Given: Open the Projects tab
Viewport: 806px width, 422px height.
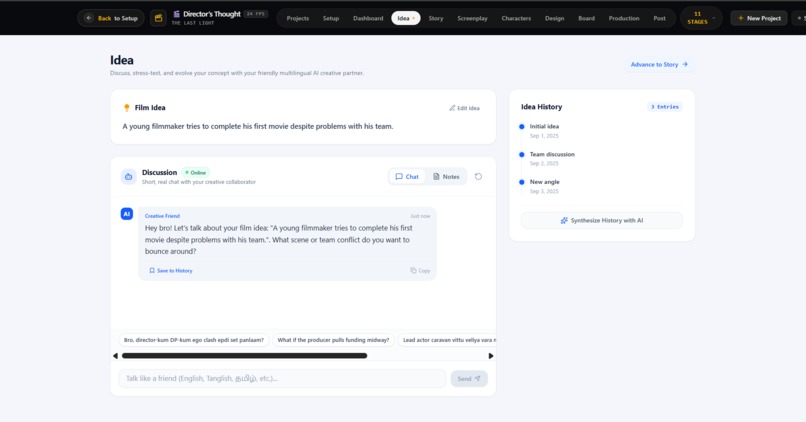Looking at the screenshot, I should (298, 18).
